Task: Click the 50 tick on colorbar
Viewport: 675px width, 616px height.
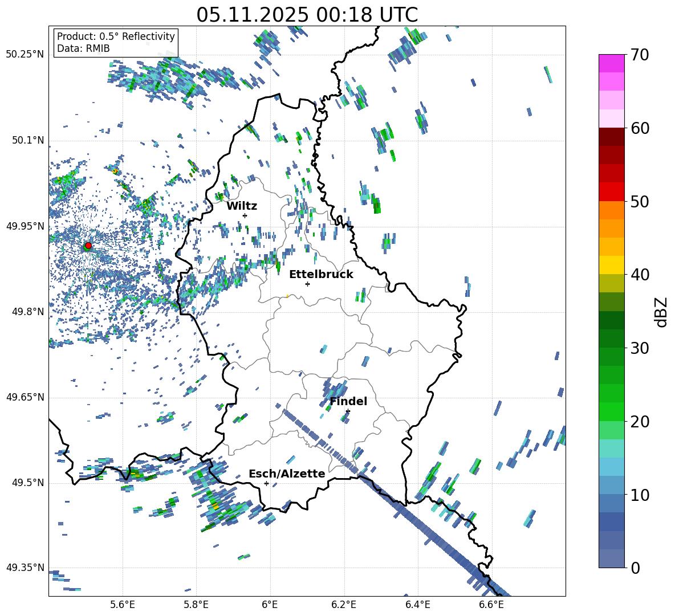Action: [x=639, y=201]
